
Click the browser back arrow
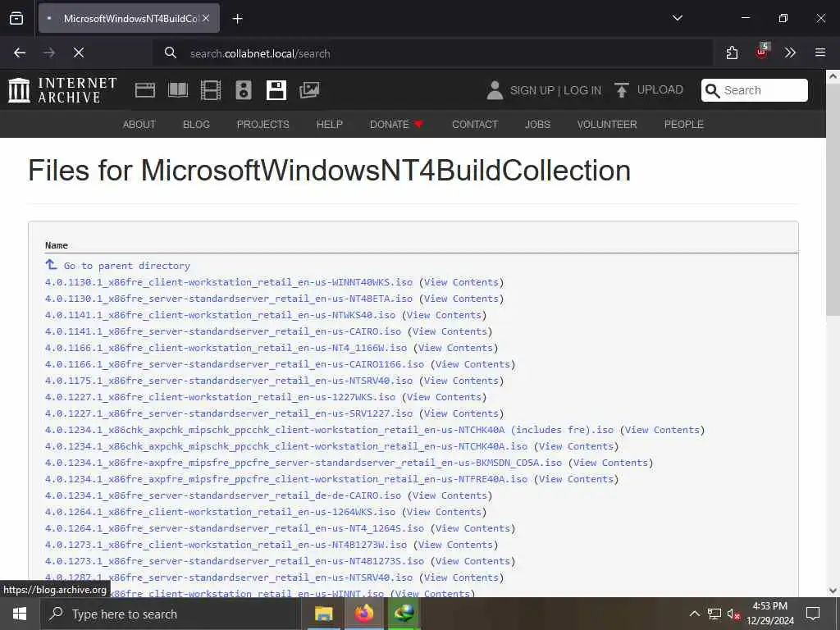coord(20,52)
